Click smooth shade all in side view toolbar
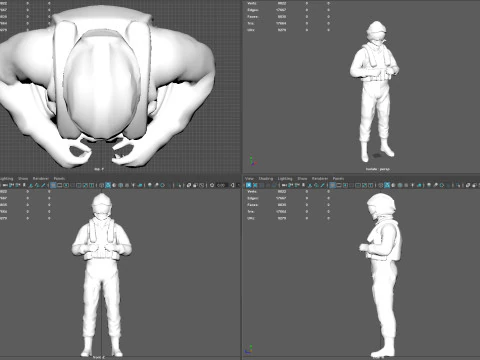The image size is (480, 360). [x=387, y=185]
